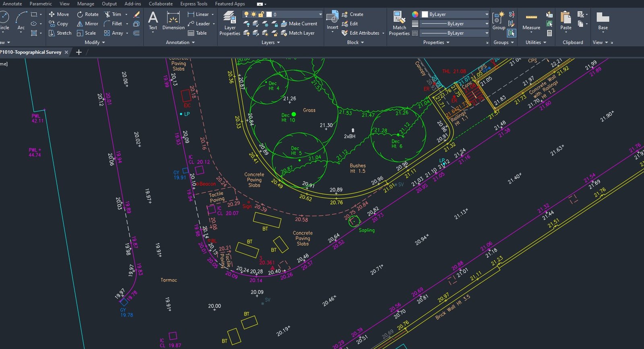
Task: Toggle layer lock padlock icon
Action: pos(261,14)
